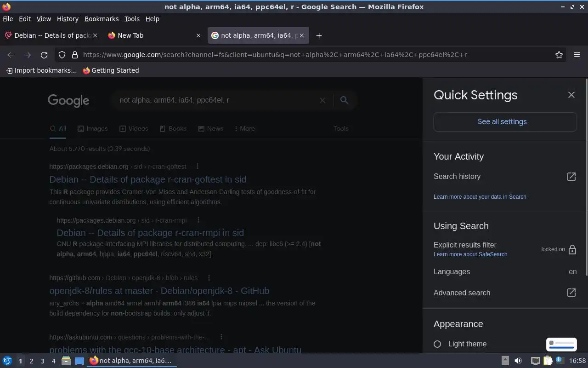Open r-cran-rmpi in sid result link

150,233
